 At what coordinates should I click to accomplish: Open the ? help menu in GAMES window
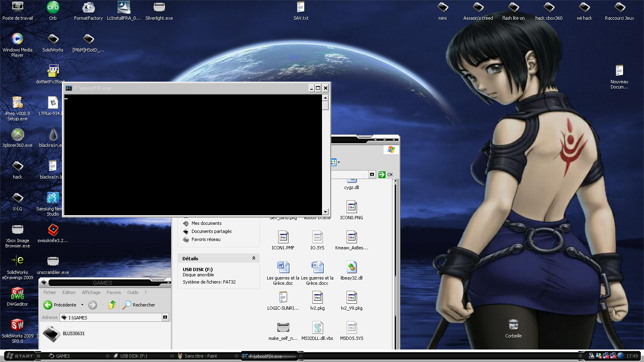click(x=145, y=292)
